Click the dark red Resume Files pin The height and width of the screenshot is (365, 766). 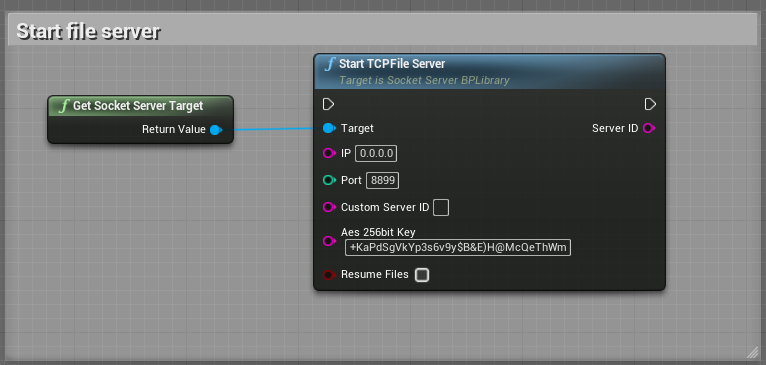coord(329,275)
